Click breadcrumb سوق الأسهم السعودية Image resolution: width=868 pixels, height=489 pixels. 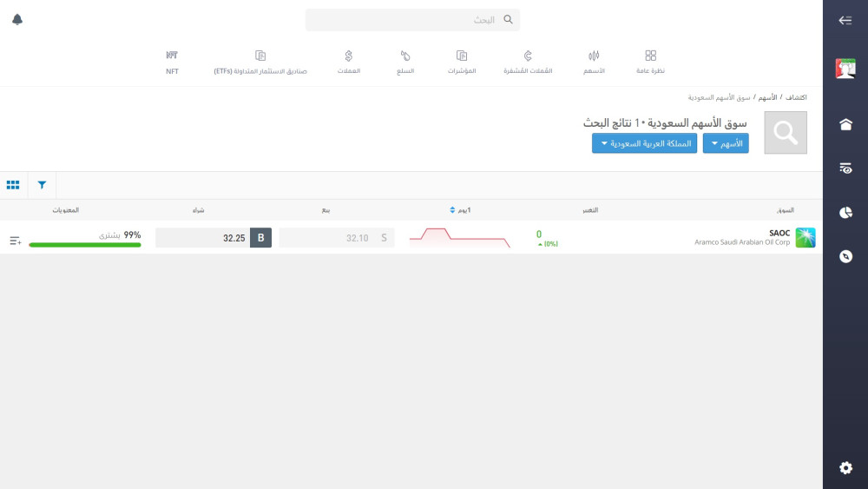[x=719, y=97]
